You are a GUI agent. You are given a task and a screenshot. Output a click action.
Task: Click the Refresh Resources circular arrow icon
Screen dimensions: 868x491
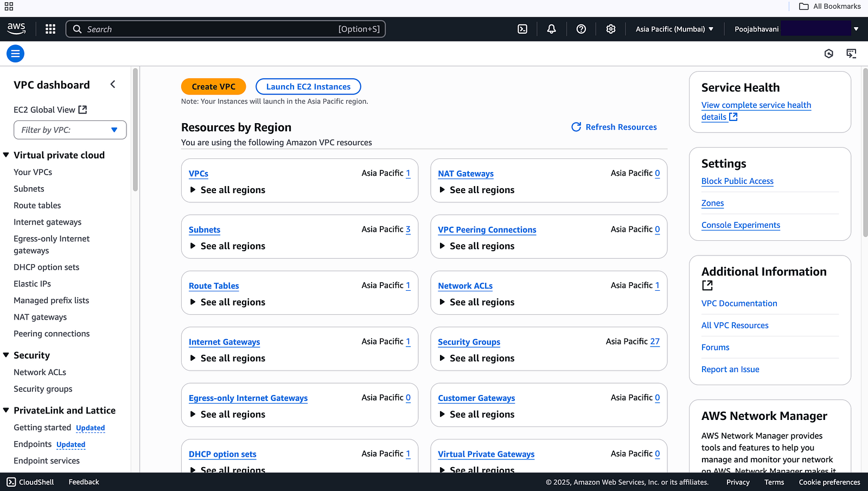[576, 127]
